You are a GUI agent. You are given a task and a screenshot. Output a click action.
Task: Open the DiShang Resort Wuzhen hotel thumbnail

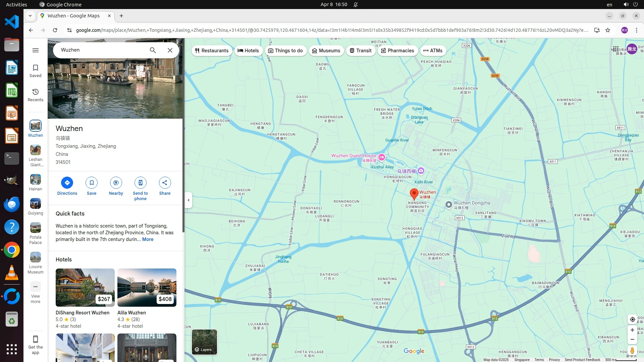85,288
